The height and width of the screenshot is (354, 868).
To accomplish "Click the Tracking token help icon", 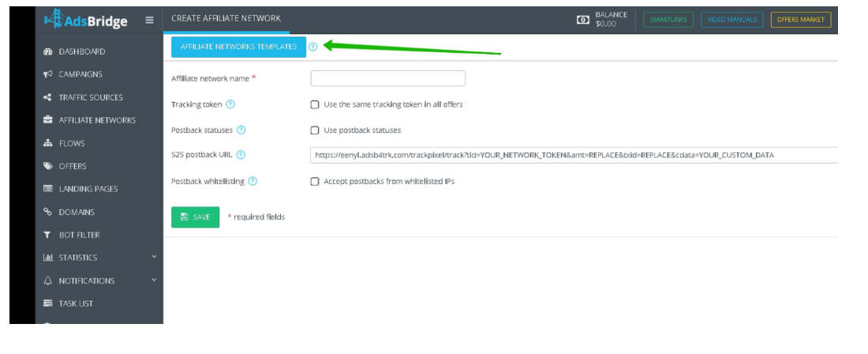I will click(230, 104).
